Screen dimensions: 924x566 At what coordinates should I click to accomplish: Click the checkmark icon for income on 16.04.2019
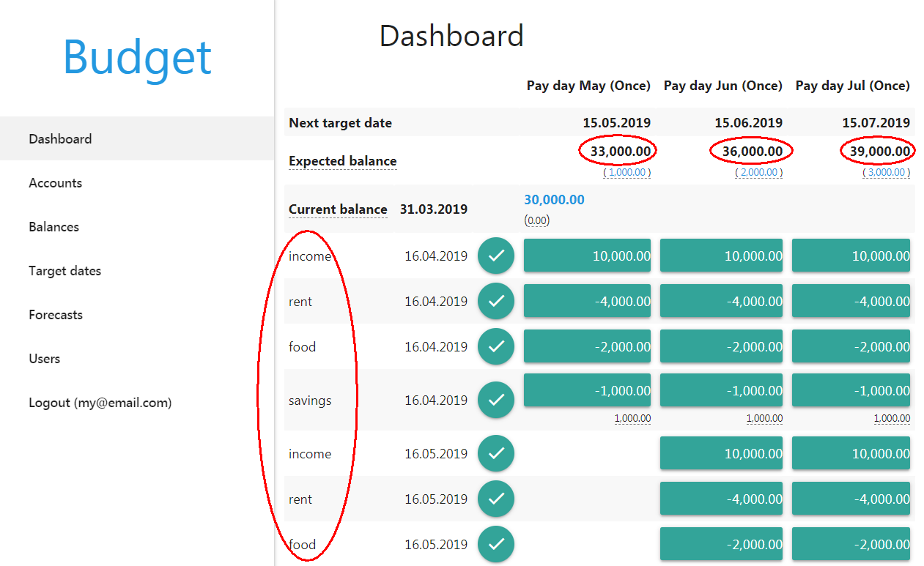click(496, 256)
